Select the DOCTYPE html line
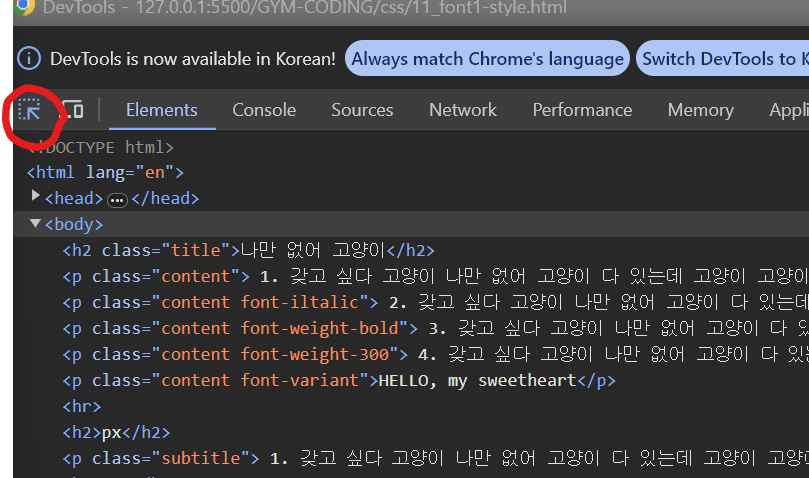This screenshot has height=478, width=809. [x=101, y=147]
